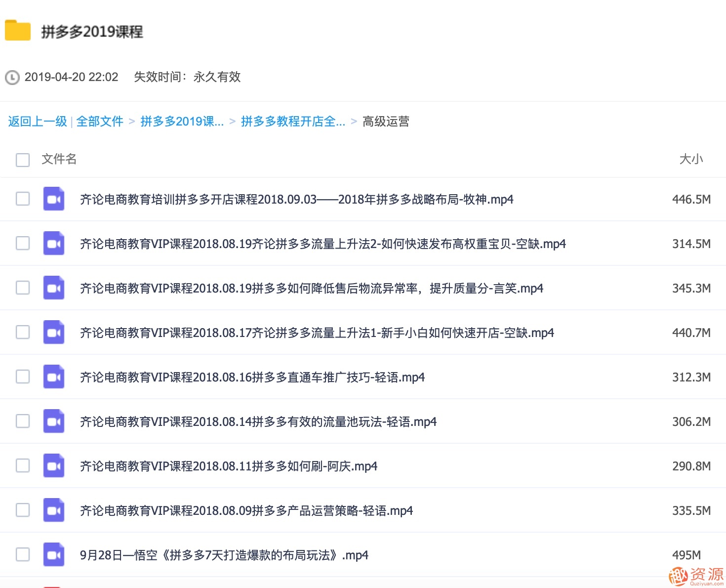The width and height of the screenshot is (726, 588).
Task: Click the 大小 column header
Action: pos(691,159)
